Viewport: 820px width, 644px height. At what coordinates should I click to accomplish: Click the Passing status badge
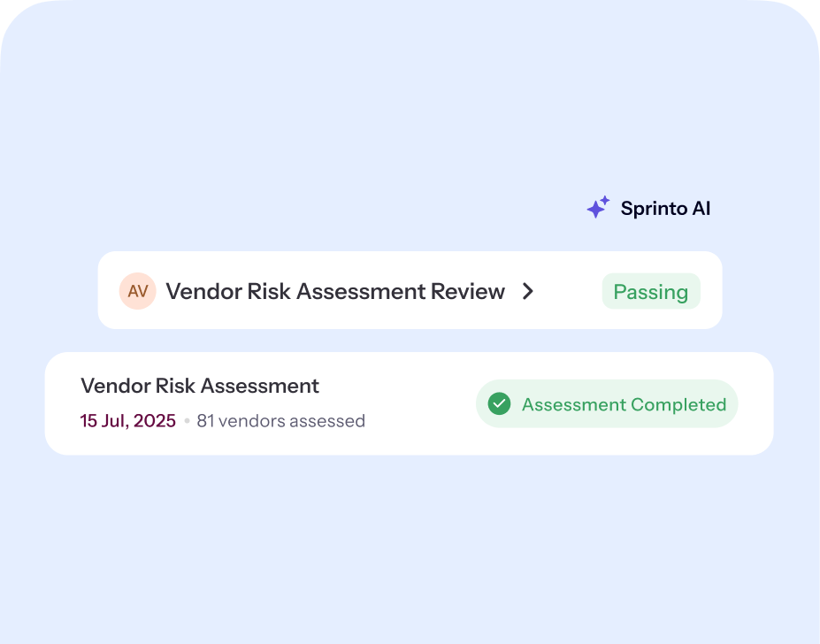[651, 292]
